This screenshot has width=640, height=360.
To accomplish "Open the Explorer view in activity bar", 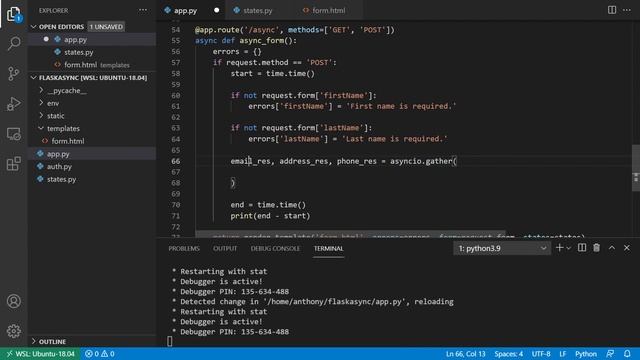I will (14, 14).
